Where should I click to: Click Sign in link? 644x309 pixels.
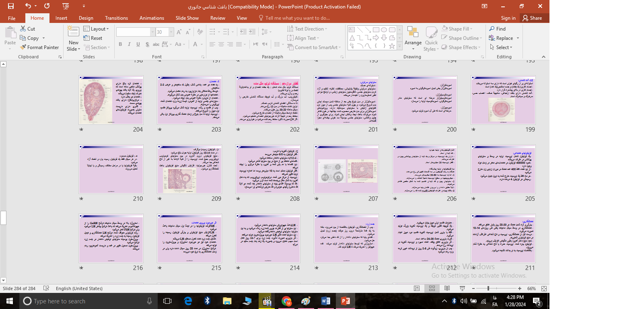coord(508,18)
